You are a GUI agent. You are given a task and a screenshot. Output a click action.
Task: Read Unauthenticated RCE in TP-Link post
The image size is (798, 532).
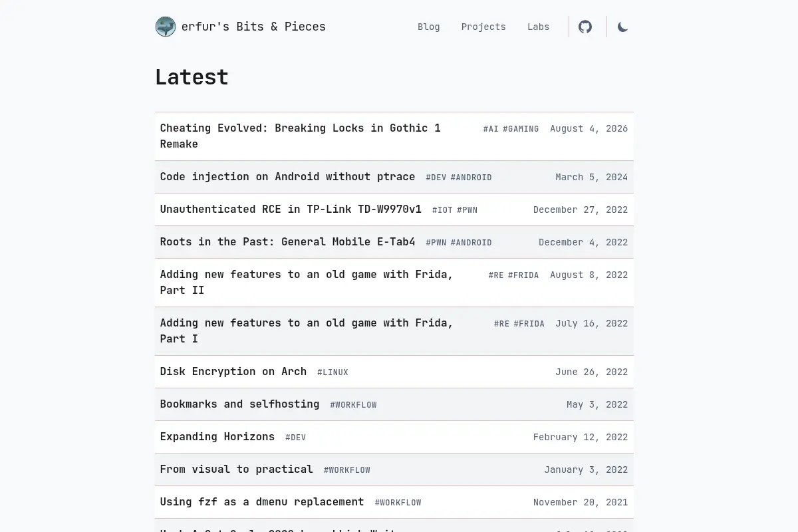point(291,209)
